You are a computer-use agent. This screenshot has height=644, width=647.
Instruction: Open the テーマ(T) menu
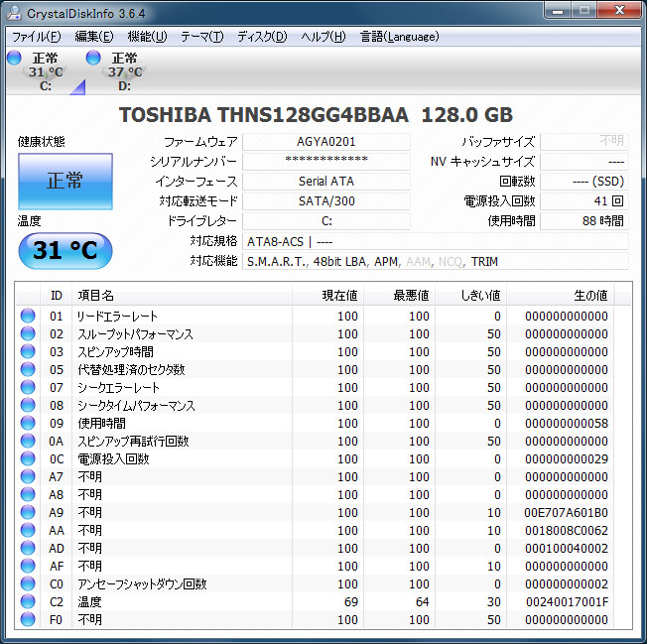click(x=201, y=37)
